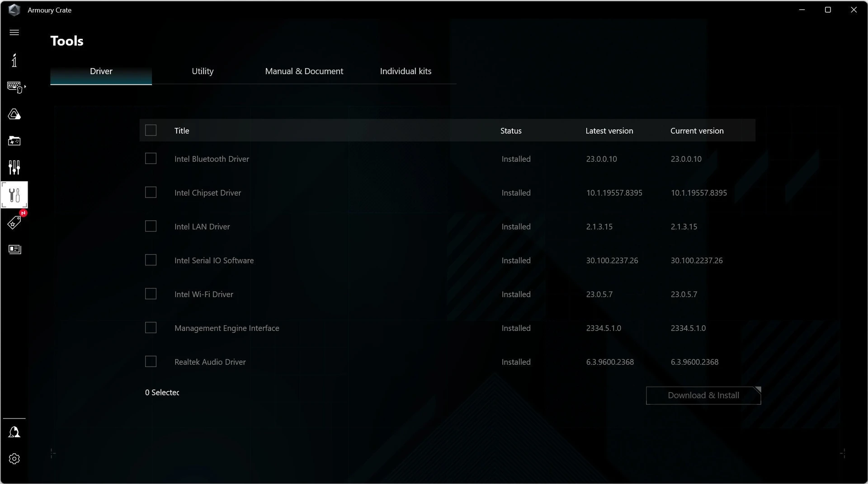Select the Intel Wi-Fi Driver title text
This screenshot has height=484, width=868.
(204, 295)
